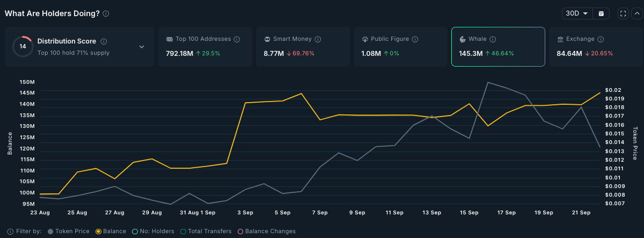The width and height of the screenshot is (644, 238).
Task: Click the Distribution Score circular gauge
Action: pyautogui.click(x=23, y=47)
